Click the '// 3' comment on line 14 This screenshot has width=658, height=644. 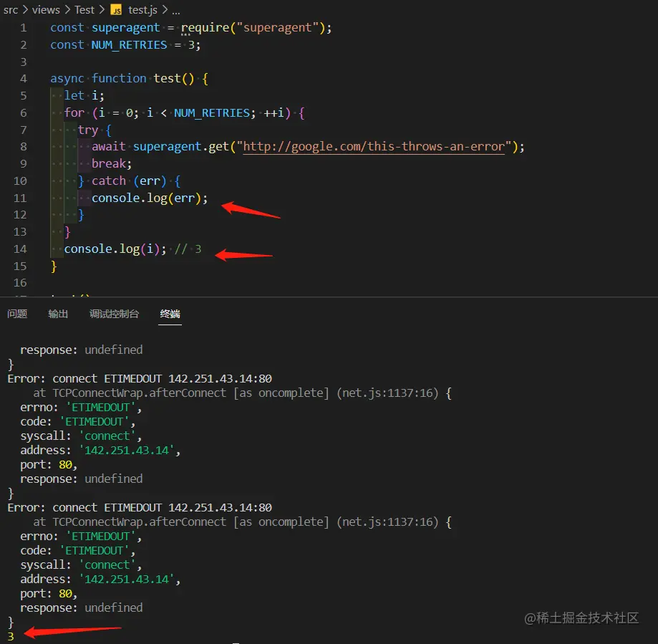188,249
